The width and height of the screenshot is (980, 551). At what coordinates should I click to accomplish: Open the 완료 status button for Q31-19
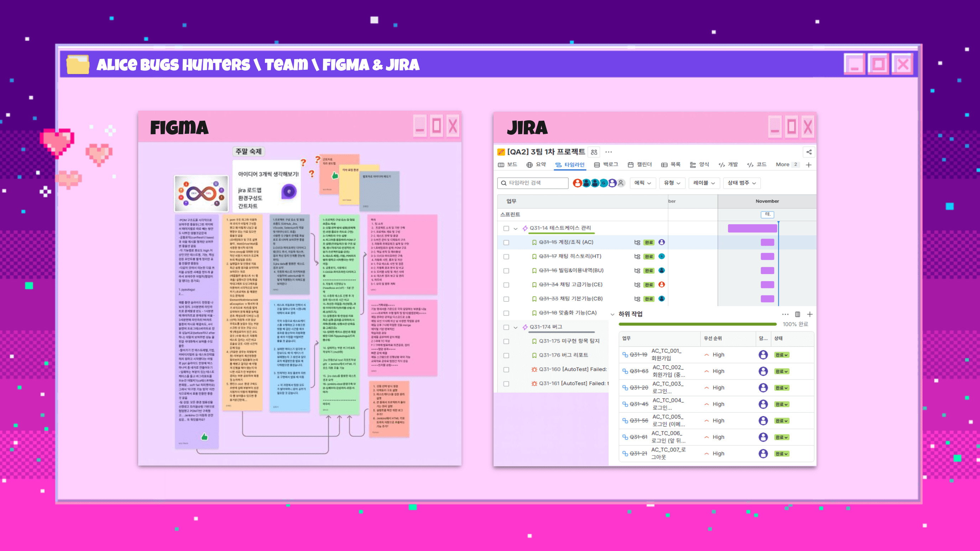[x=781, y=355]
